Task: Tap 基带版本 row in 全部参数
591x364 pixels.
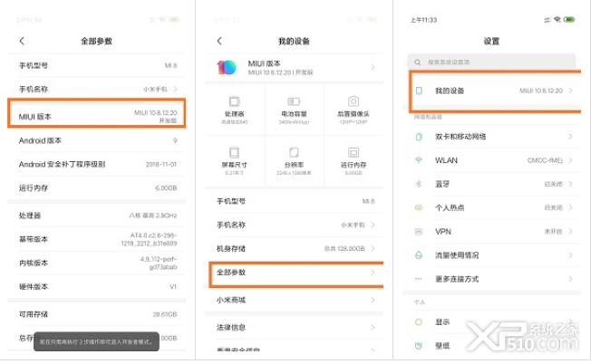Action: (96, 239)
